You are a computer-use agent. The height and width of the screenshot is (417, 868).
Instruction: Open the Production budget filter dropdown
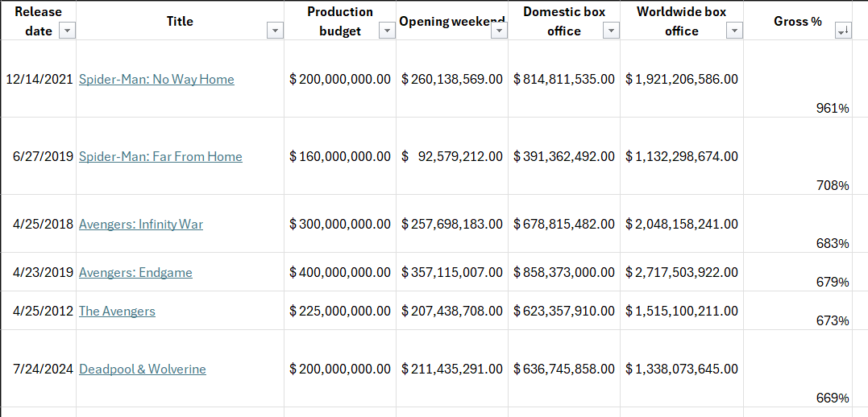click(387, 31)
